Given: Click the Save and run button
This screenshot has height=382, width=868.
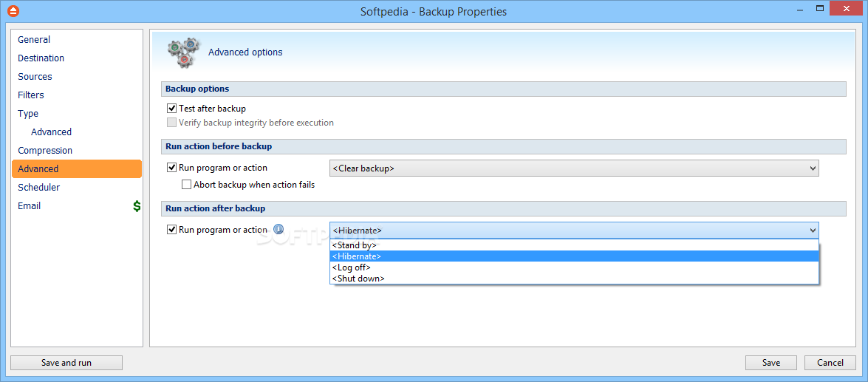Looking at the screenshot, I should pyautogui.click(x=66, y=363).
